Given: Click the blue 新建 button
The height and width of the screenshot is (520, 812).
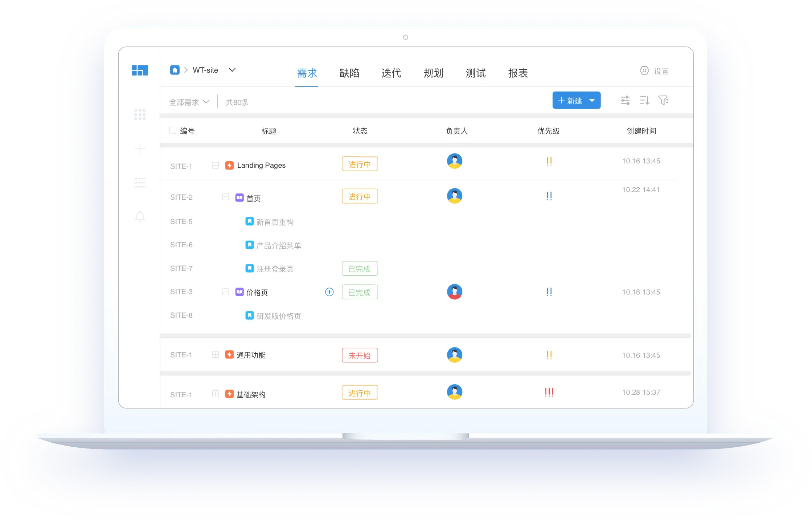Looking at the screenshot, I should point(570,101).
